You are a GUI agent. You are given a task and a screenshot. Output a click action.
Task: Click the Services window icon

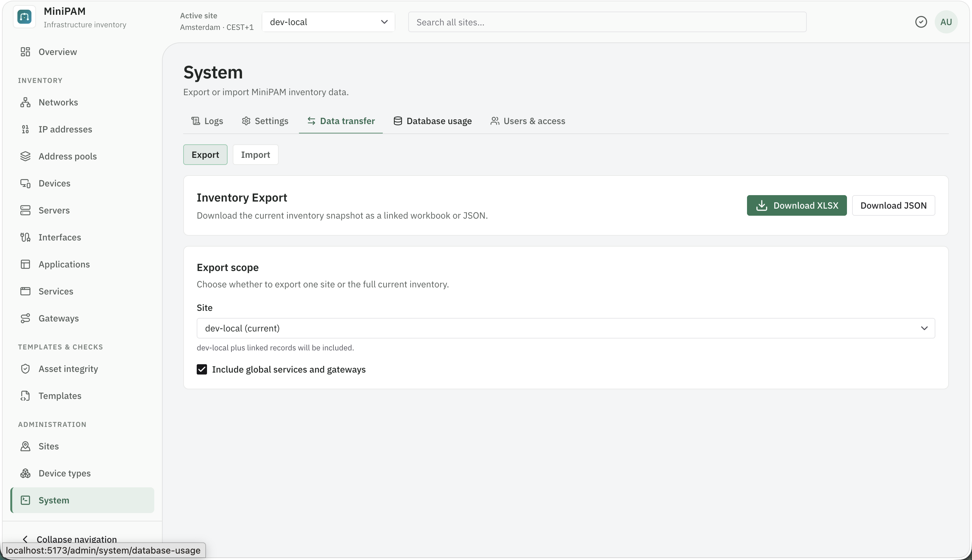[25, 291]
